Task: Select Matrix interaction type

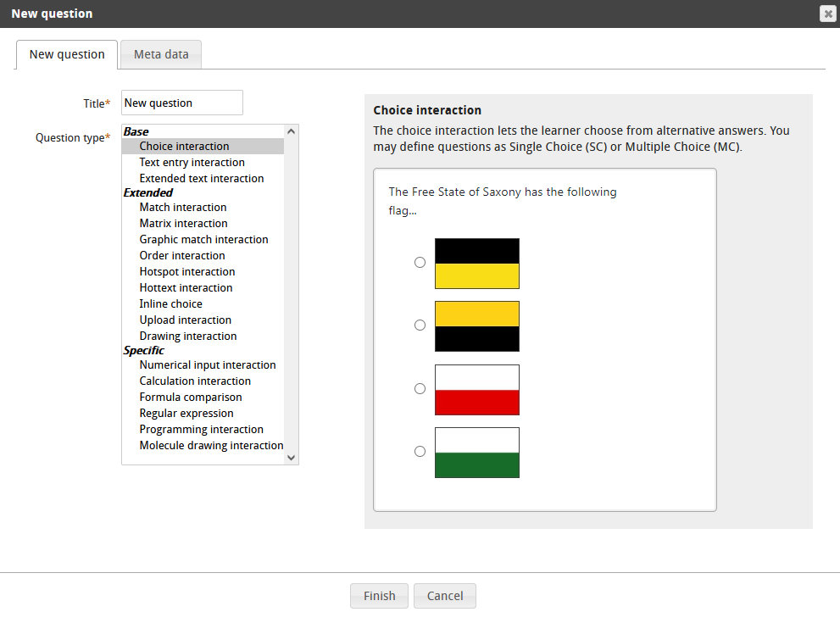Action: (203, 224)
